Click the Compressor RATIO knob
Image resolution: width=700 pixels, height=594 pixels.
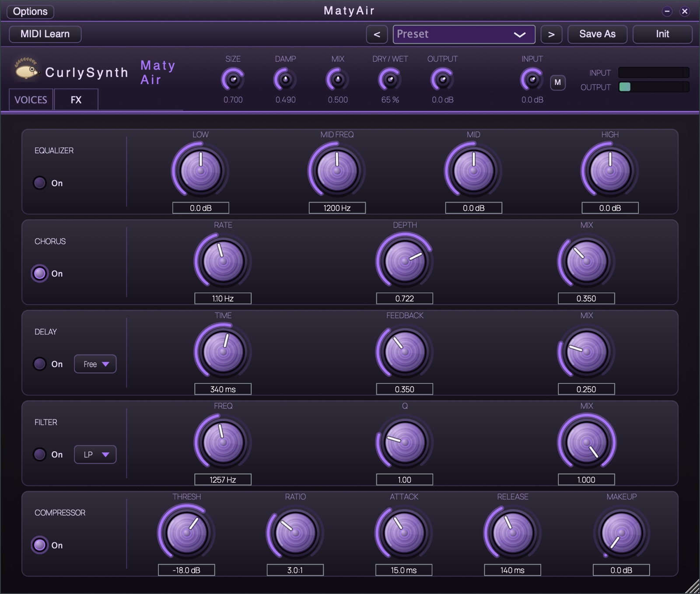pyautogui.click(x=295, y=533)
